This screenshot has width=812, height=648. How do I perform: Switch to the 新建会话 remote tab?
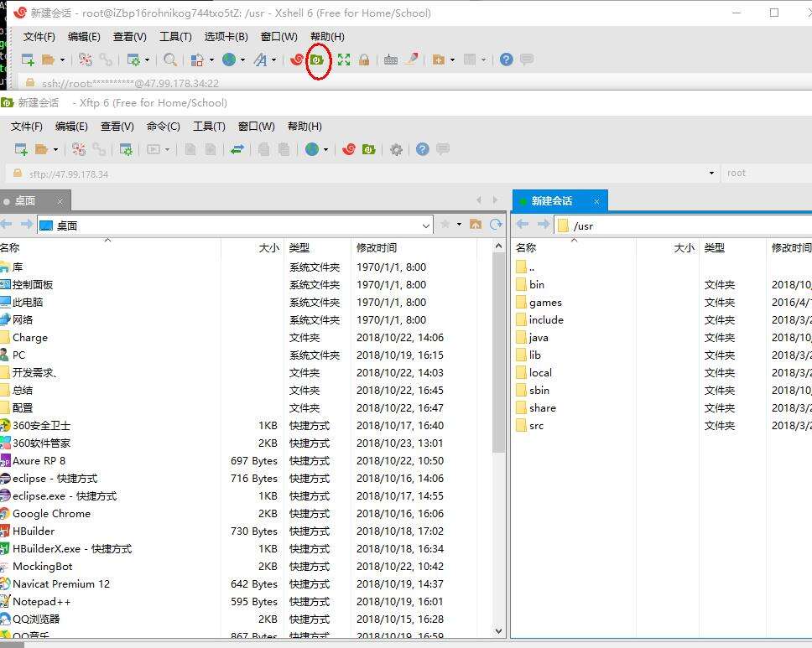point(551,200)
